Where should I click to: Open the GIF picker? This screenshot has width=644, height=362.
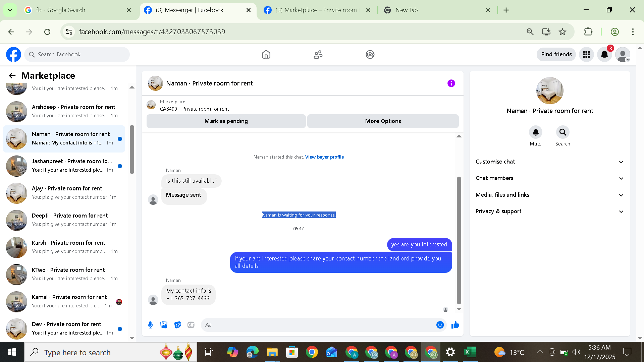(x=191, y=325)
